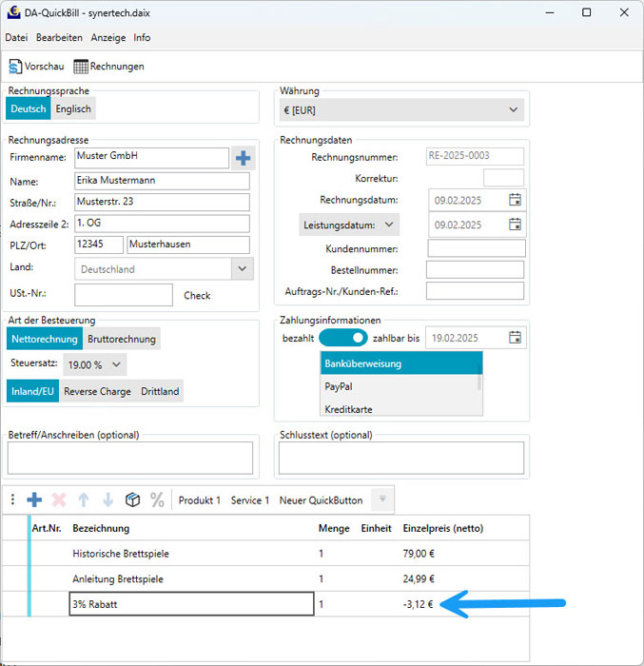Click Check for USt.-Nr.

(x=197, y=295)
